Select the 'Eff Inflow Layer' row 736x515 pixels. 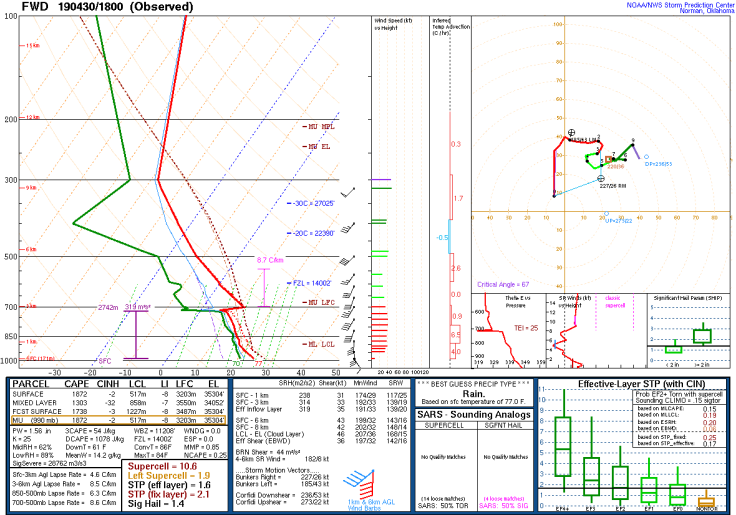pos(322,409)
